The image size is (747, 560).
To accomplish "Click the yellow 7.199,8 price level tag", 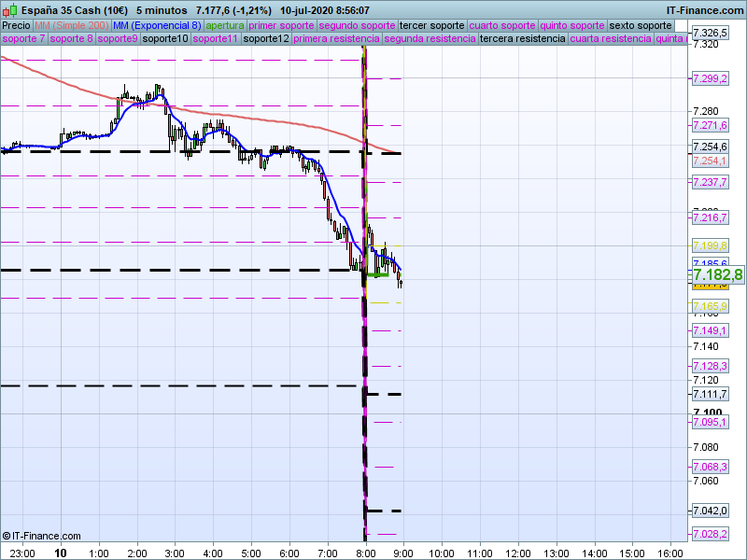I will pyautogui.click(x=710, y=245).
